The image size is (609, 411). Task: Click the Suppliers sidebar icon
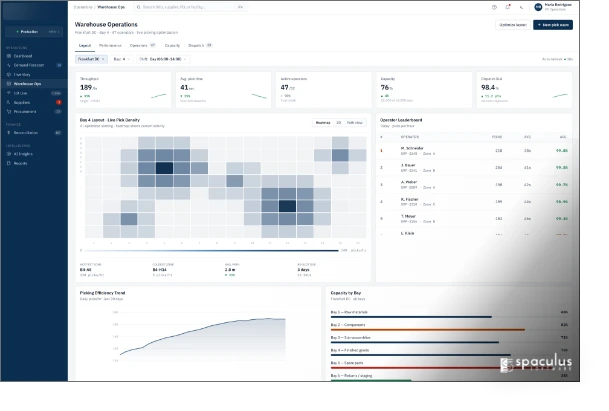click(9, 103)
